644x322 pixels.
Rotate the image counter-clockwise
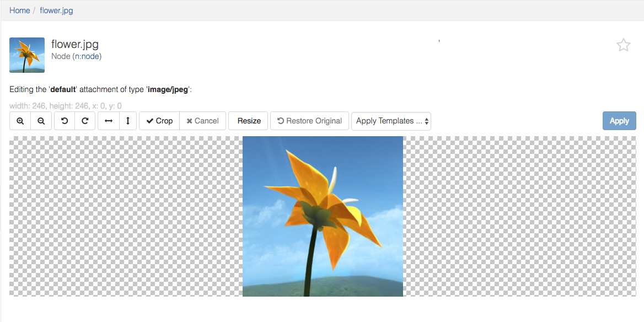pyautogui.click(x=65, y=121)
